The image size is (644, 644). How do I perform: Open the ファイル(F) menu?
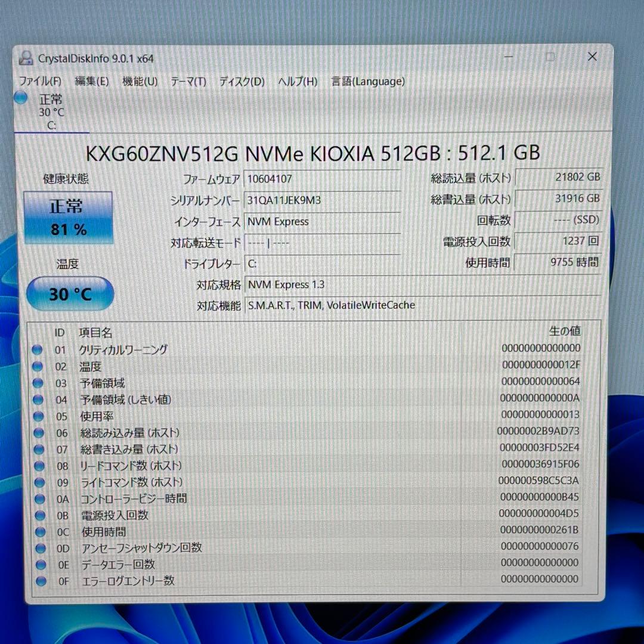41,81
